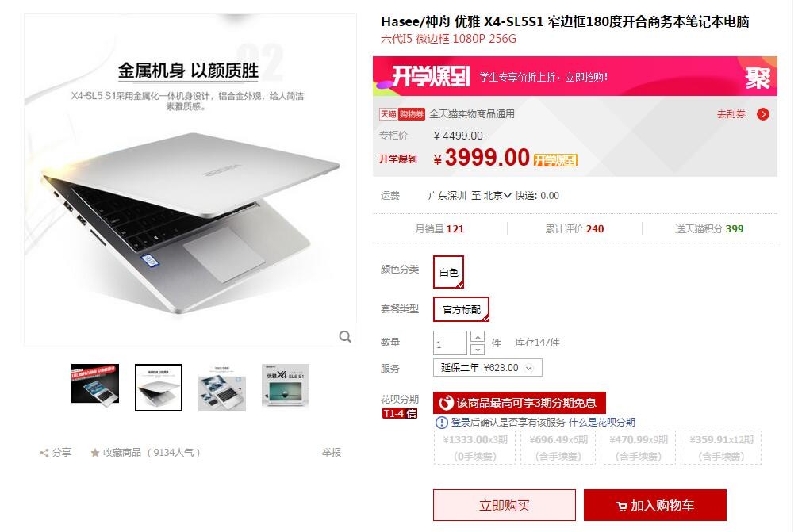802x532 pixels.
Task: Open the 北京 delivery destination dropdown
Action: (x=497, y=195)
